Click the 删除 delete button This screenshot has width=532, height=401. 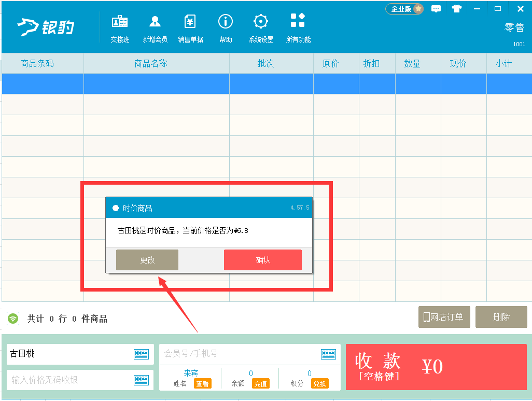click(501, 317)
